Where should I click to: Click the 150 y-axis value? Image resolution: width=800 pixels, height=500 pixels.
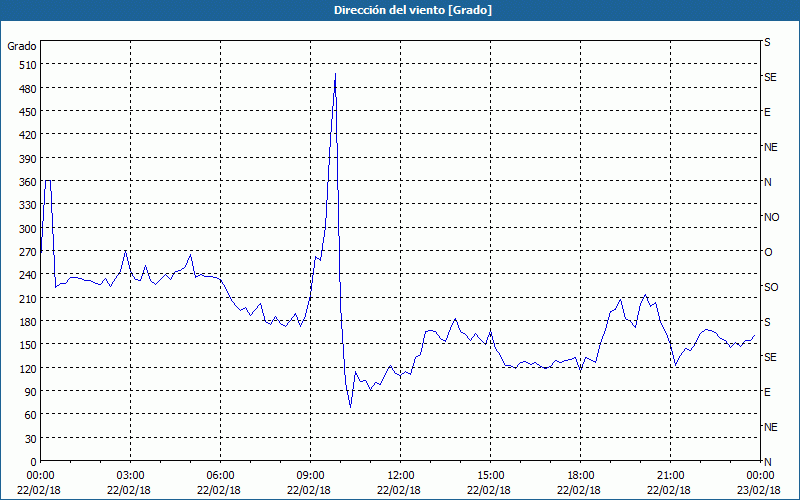click(x=27, y=345)
